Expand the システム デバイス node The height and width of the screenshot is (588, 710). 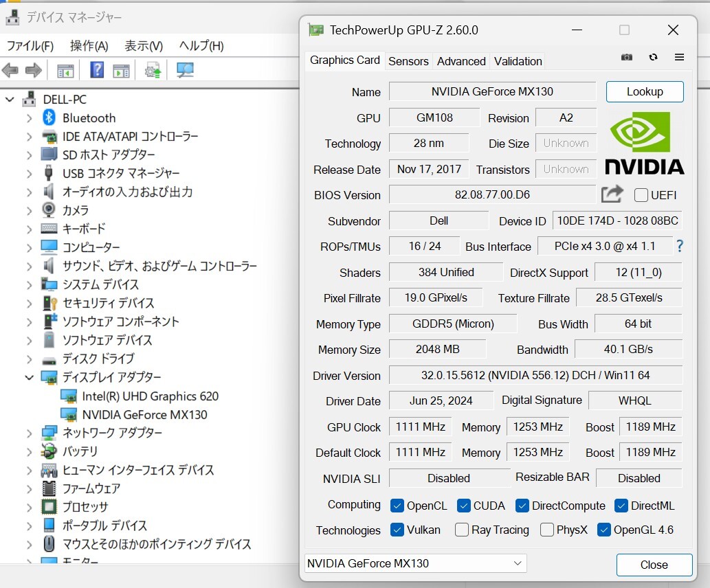(x=30, y=284)
